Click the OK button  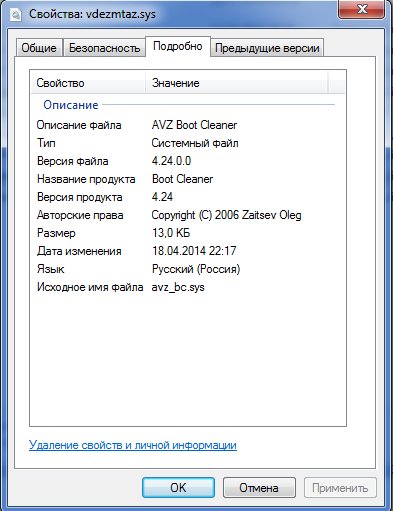click(x=178, y=488)
